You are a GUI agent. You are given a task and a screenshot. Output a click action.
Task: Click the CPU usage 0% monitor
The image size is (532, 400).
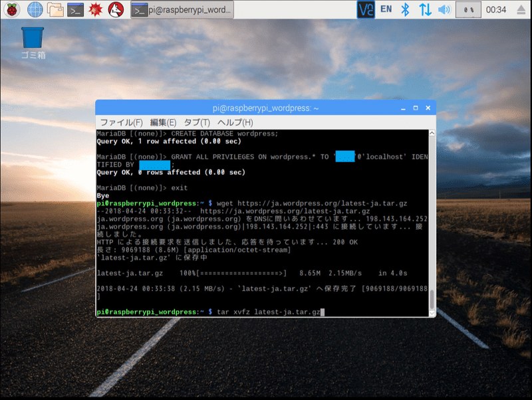pyautogui.click(x=468, y=9)
